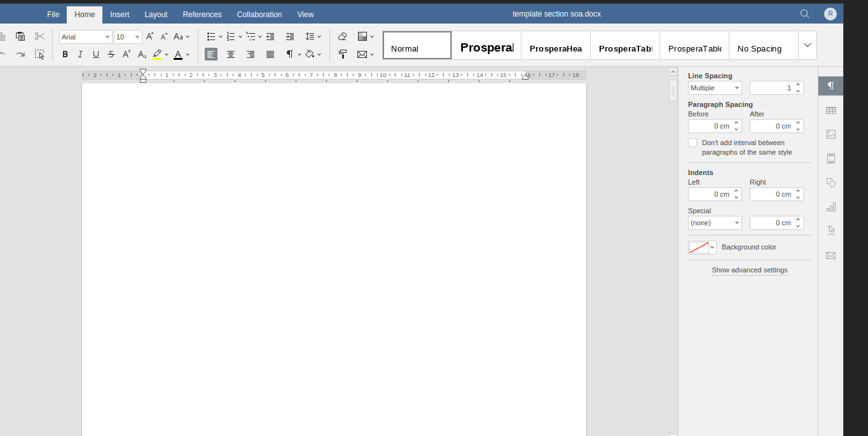Toggle the paragraph settings sidebar panel icon
Viewport: 868px width, 436px height.
[830, 86]
